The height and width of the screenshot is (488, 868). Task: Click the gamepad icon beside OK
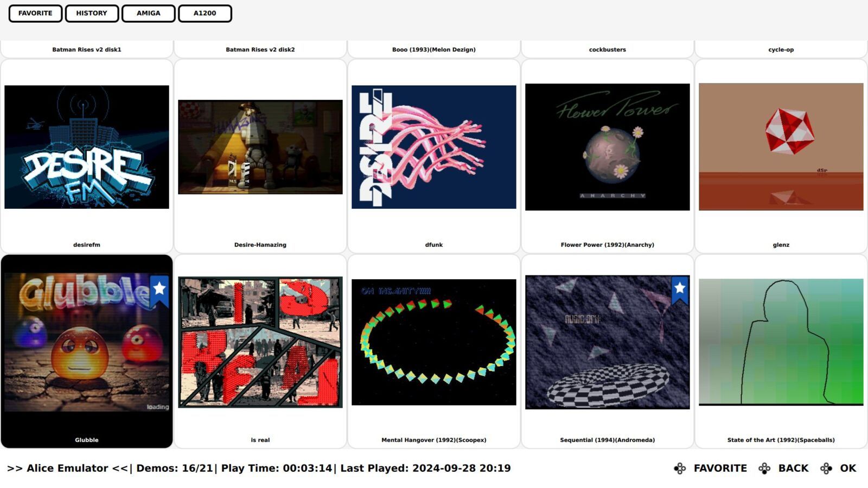(826, 468)
